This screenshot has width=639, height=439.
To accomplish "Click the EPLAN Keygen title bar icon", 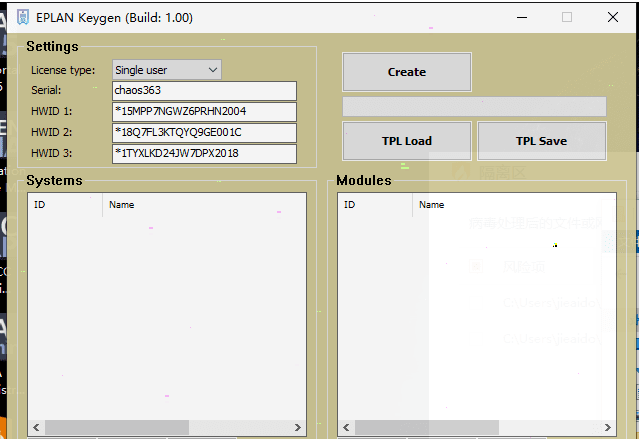I will coord(22,17).
